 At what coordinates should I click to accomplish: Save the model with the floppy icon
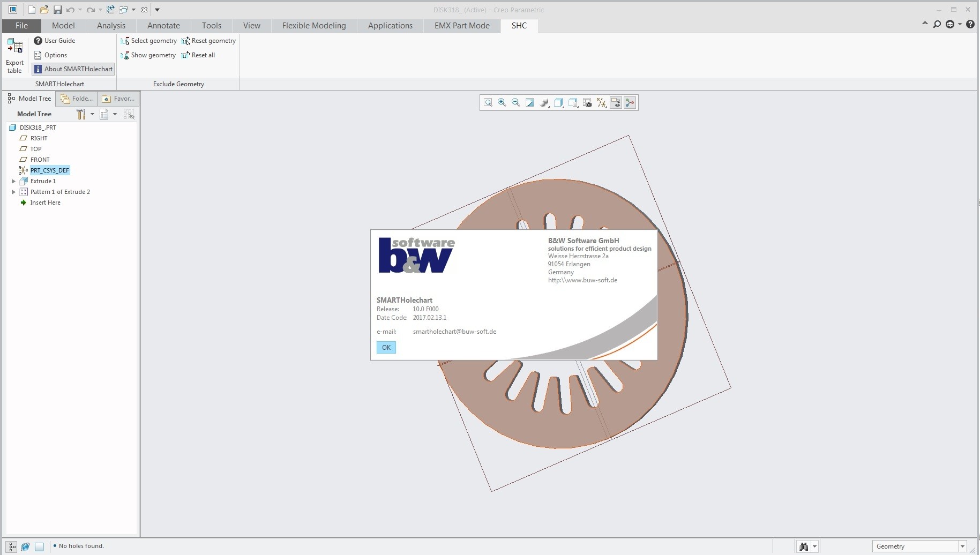tap(57, 10)
